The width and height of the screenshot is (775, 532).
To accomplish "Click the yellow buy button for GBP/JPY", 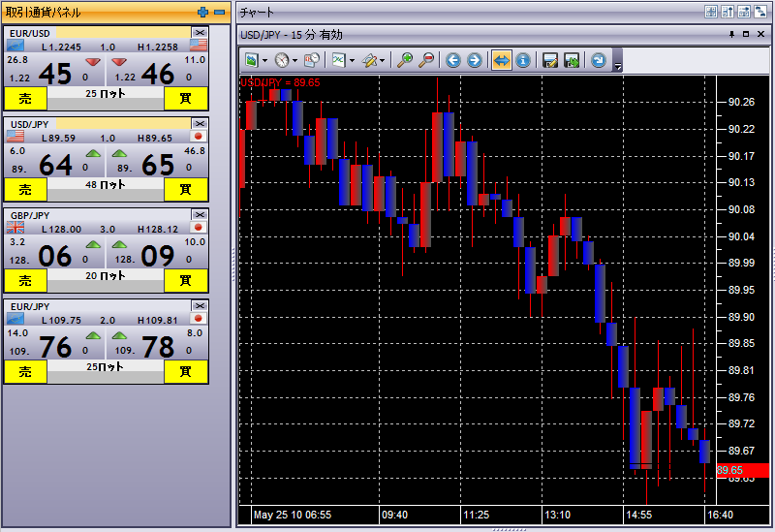I will click(184, 280).
